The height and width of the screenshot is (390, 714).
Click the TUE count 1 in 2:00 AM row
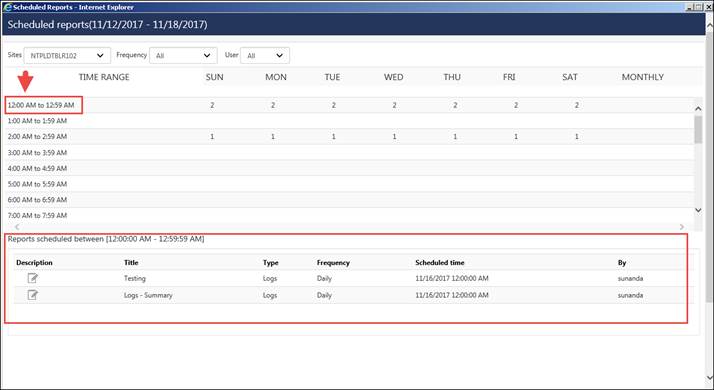334,137
